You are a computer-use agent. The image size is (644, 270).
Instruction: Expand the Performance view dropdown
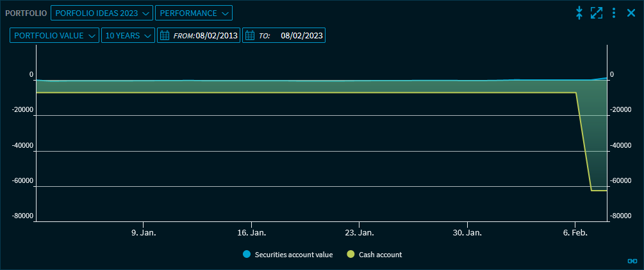(194, 13)
